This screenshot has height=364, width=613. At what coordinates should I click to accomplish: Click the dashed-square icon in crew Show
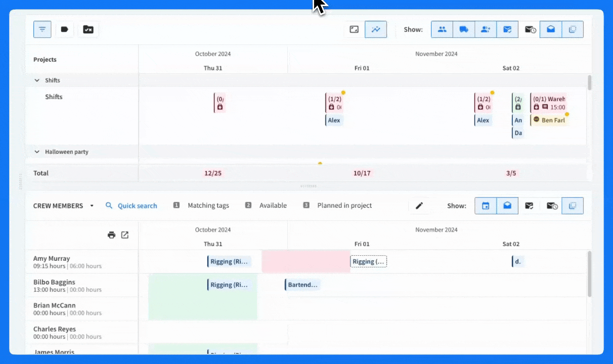click(573, 206)
